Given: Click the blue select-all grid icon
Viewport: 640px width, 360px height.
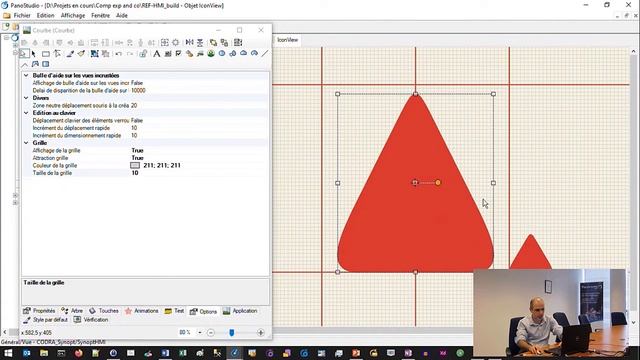Looking at the screenshot, I should (94, 53).
